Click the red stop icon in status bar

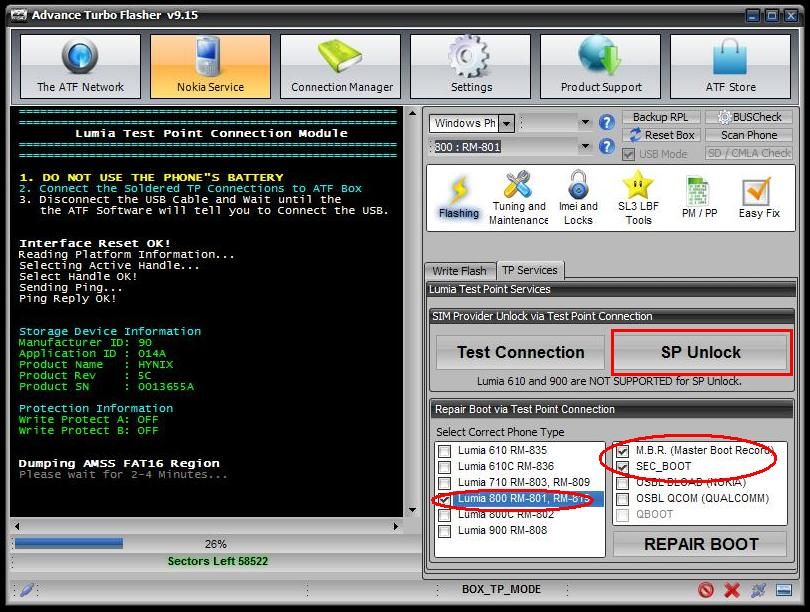pyautogui.click(x=706, y=589)
